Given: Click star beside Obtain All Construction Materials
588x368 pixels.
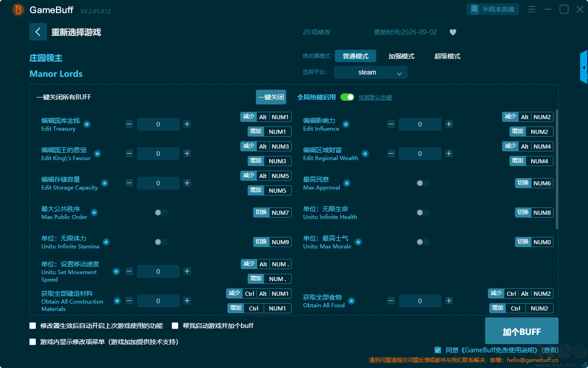Looking at the screenshot, I should click(117, 301).
